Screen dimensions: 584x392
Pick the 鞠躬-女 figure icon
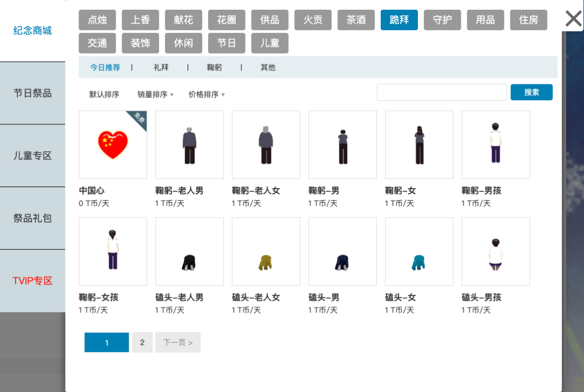pyautogui.click(x=419, y=144)
